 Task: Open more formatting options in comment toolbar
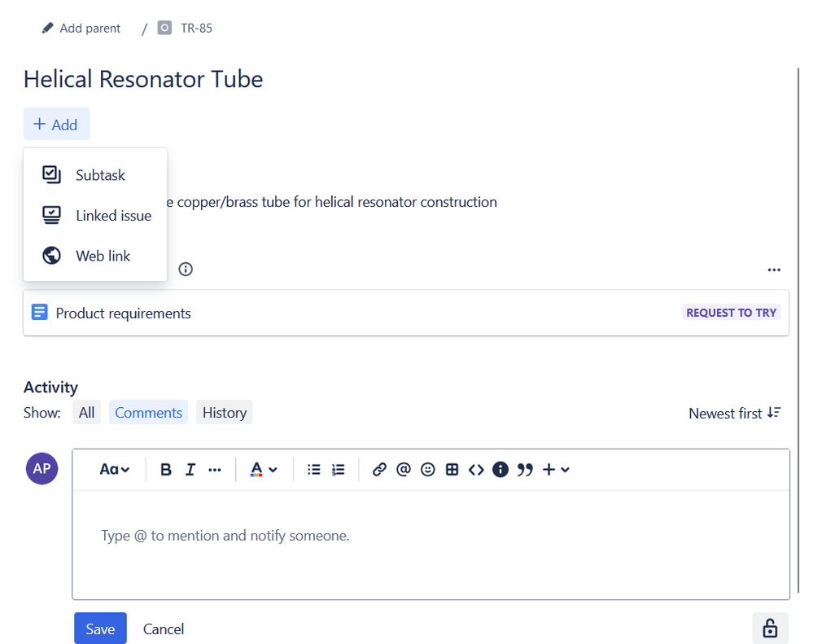[215, 470]
